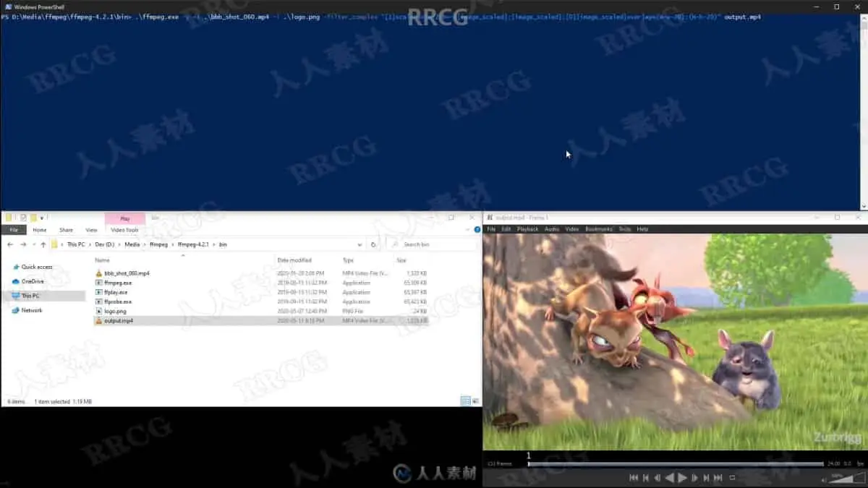The image size is (868, 488).
Task: Switch to the Explorer Share tab
Action: click(x=66, y=230)
